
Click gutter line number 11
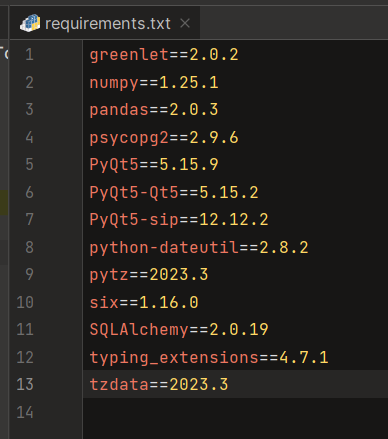point(25,330)
